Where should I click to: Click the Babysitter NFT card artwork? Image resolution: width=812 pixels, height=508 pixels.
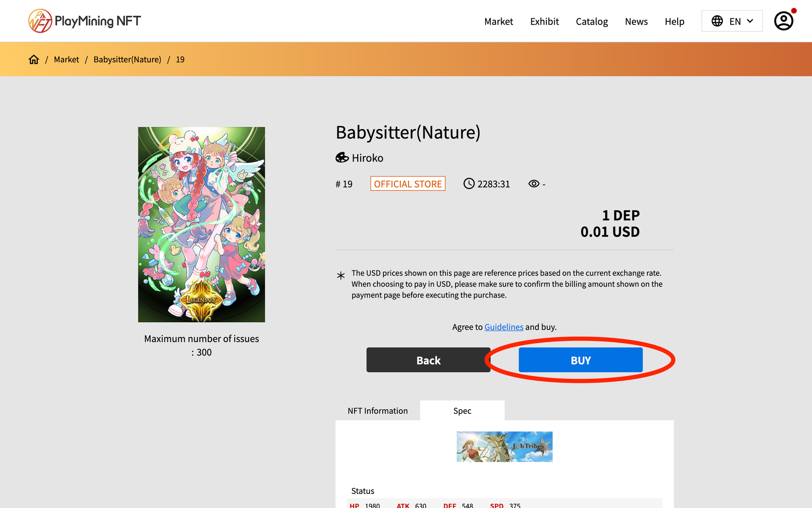click(201, 224)
